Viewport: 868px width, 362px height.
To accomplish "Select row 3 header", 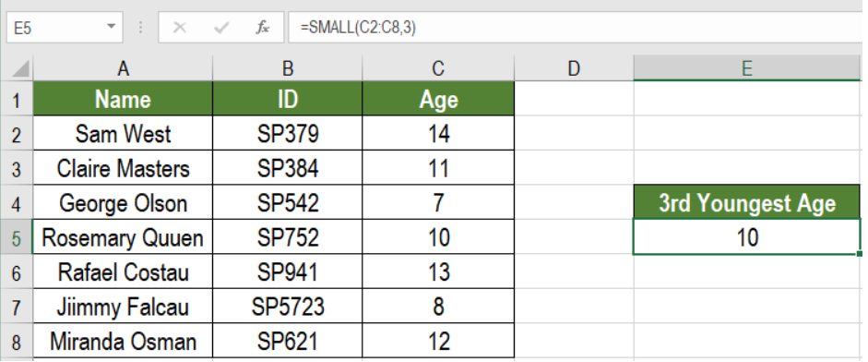I will tap(17, 168).
